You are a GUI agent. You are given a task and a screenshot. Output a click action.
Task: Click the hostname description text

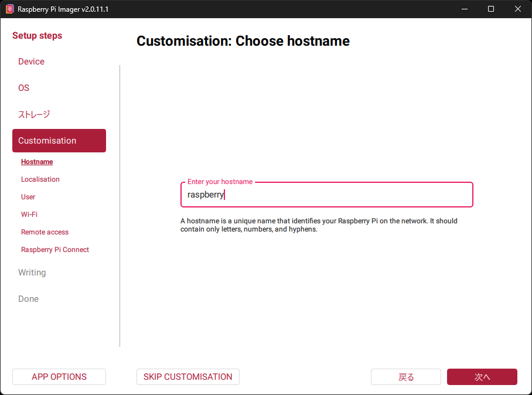click(319, 225)
